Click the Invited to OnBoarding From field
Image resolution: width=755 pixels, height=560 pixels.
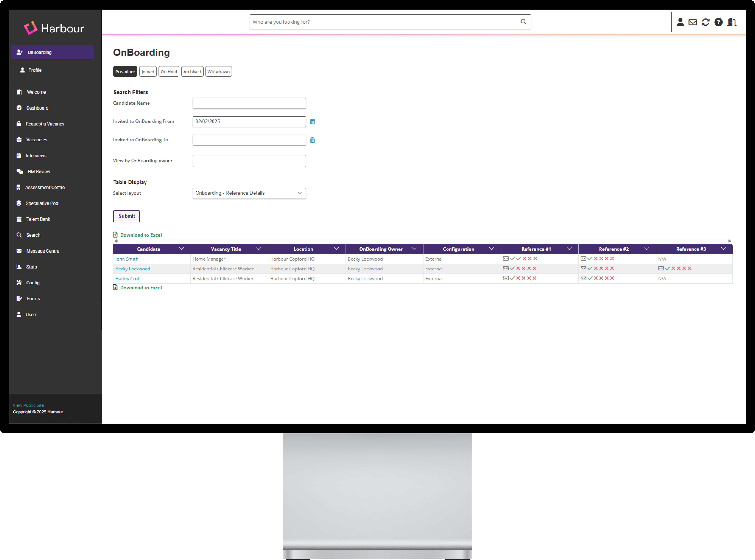pos(249,122)
